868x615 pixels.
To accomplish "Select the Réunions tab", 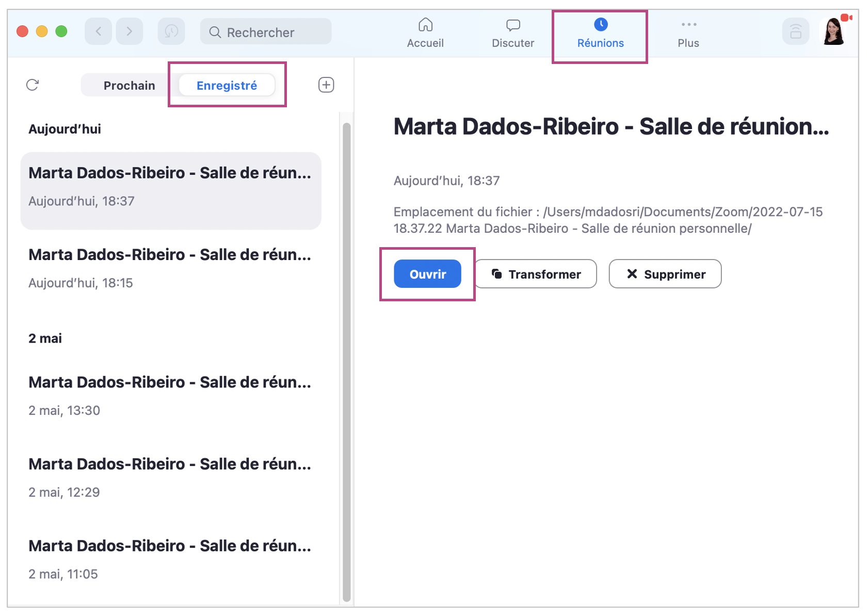I will pyautogui.click(x=600, y=33).
